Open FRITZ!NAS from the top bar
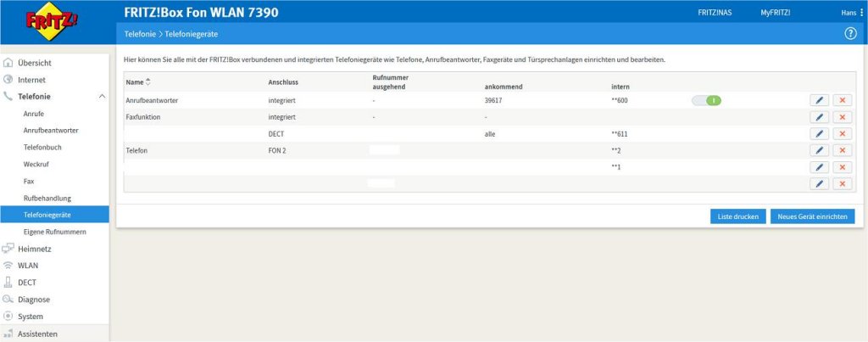 [714, 13]
